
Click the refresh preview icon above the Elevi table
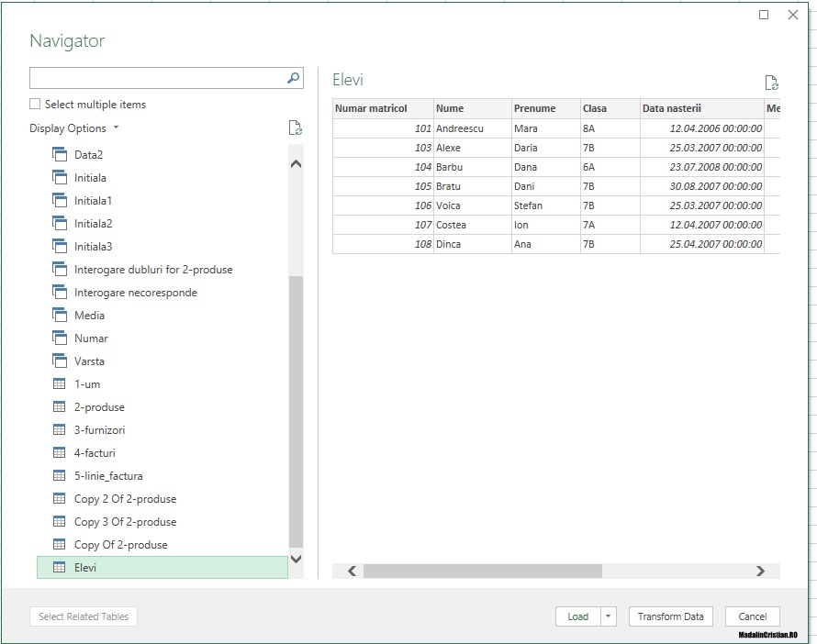click(x=771, y=83)
